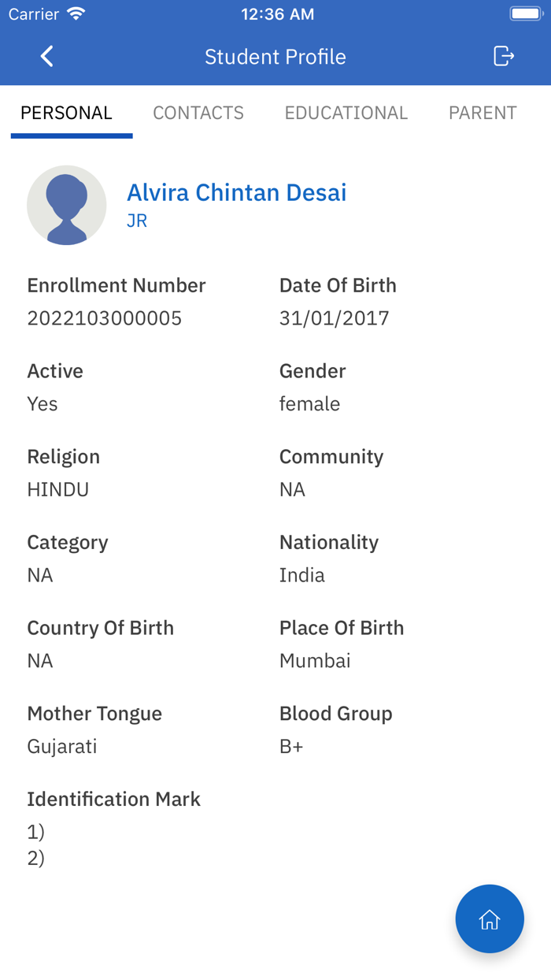Tap the student avatar picture
Screen dimensions: 551x980
click(x=67, y=205)
